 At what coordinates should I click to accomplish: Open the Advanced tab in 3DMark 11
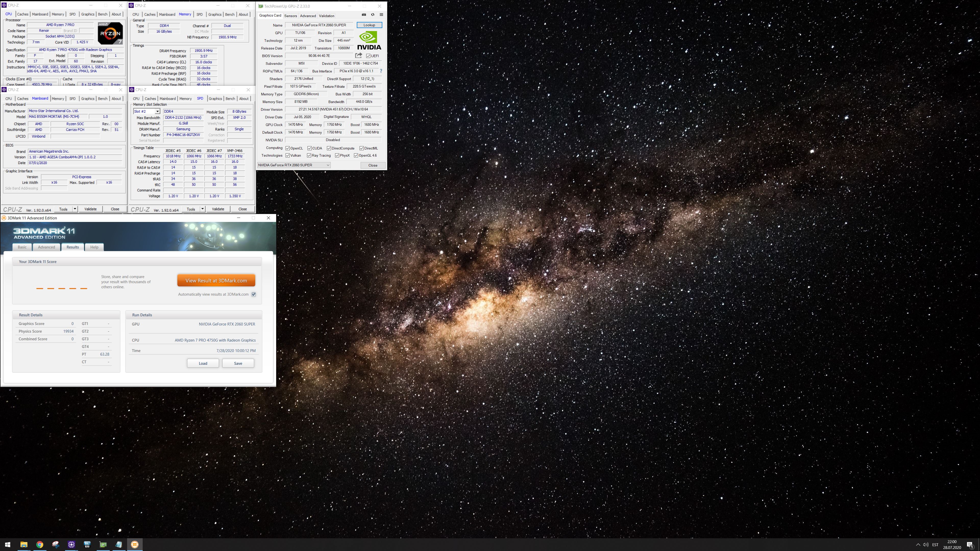coord(46,247)
